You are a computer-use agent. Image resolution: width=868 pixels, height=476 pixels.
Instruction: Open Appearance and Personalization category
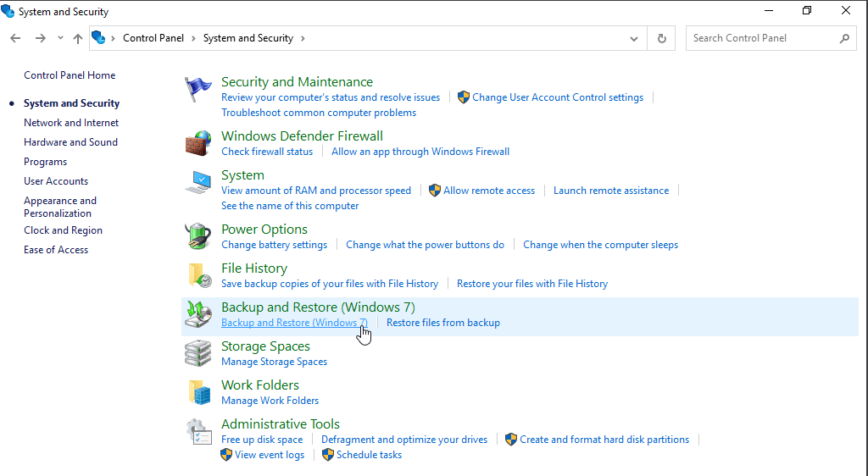click(60, 207)
